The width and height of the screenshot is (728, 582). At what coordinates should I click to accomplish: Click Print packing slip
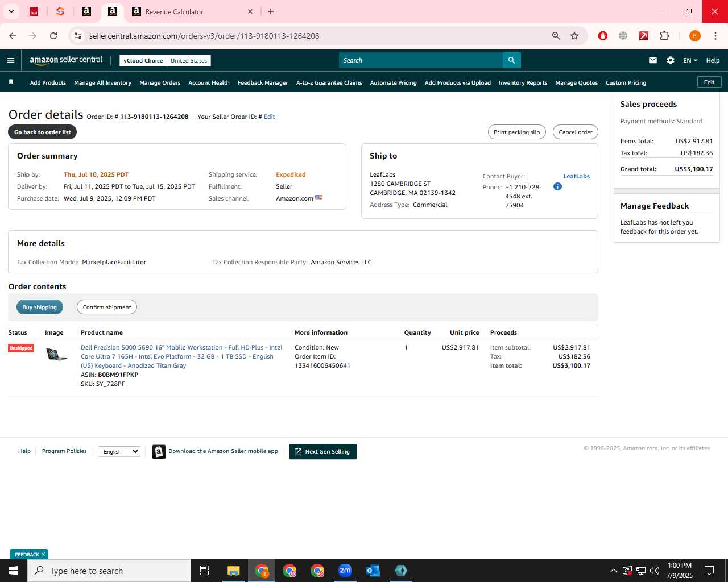tap(516, 132)
